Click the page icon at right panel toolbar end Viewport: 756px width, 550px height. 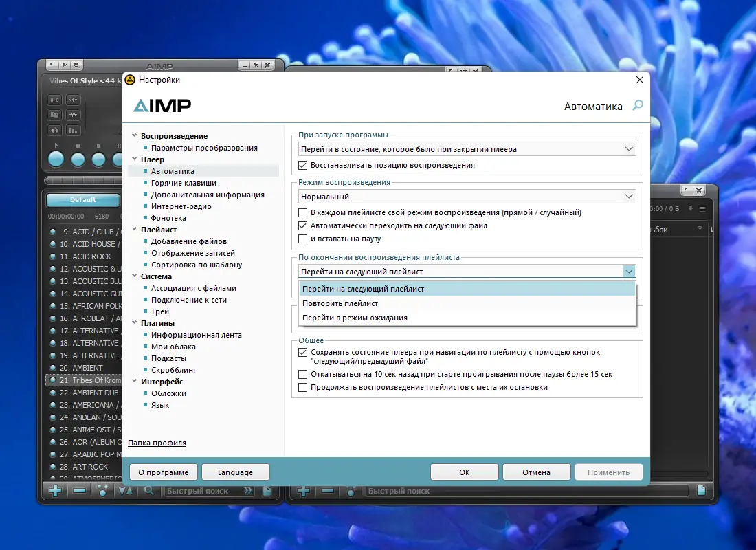coord(702,491)
